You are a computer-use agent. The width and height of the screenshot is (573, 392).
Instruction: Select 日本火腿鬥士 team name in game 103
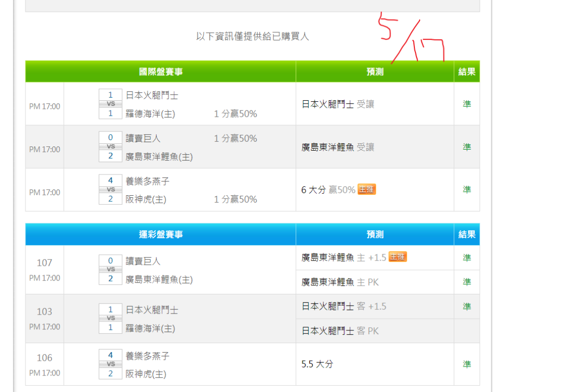point(152,310)
